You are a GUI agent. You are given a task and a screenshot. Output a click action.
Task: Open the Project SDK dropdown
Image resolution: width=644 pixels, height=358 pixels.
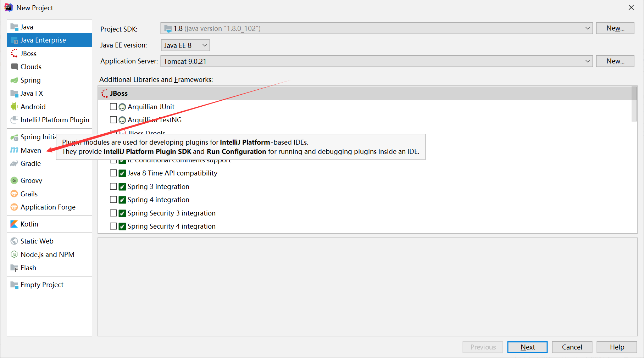(377, 28)
